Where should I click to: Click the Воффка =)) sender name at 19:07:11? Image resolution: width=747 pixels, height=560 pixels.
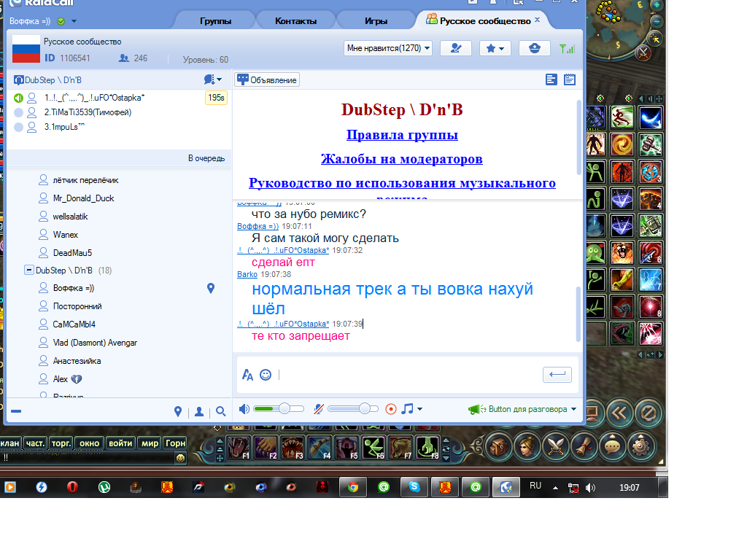tap(258, 226)
